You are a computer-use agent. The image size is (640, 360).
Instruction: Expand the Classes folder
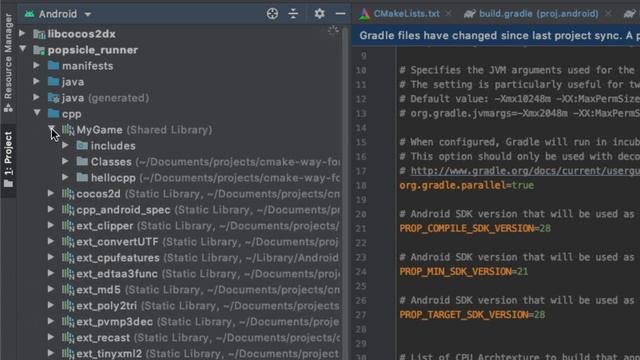pos(65,161)
